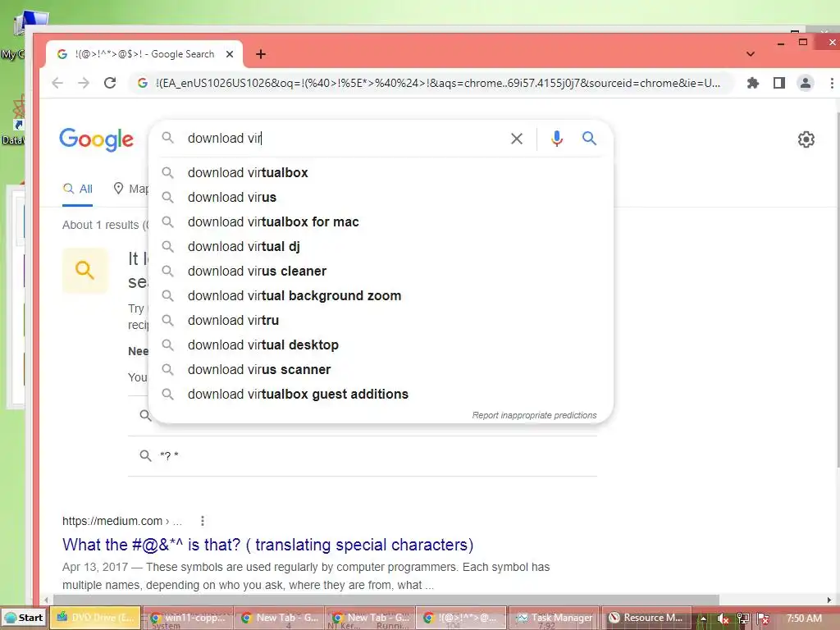Reload the current page
Image resolution: width=840 pixels, height=630 pixels.
110,83
